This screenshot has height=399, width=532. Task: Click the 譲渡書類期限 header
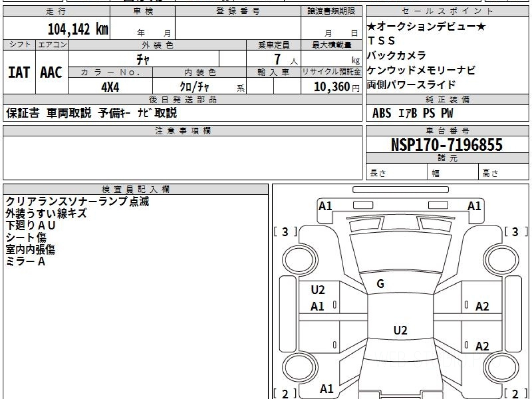coord(331,12)
